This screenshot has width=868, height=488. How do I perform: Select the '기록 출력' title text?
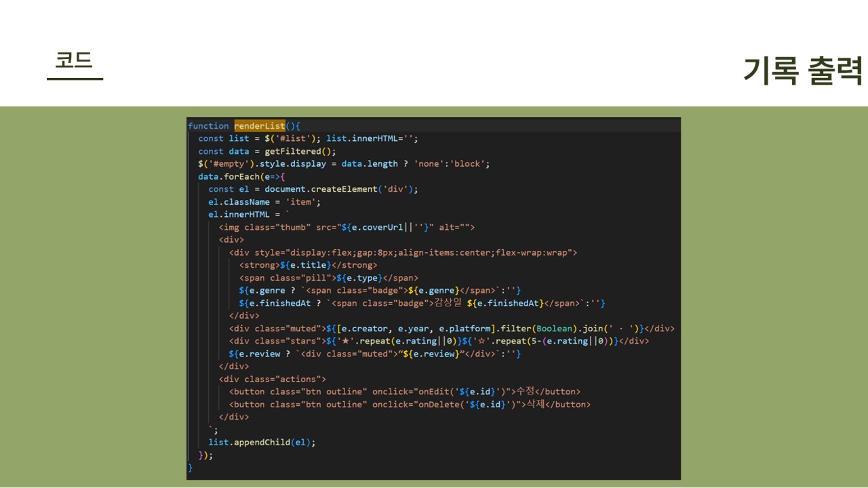pyautogui.click(x=802, y=70)
